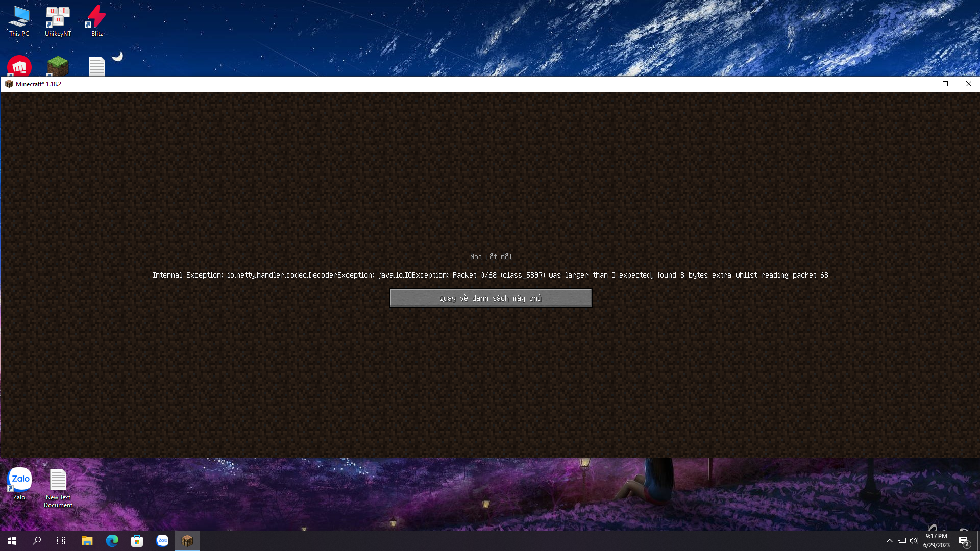Screen dimensions: 980x551
Task: Open File Explorer from taskbar
Action: coord(87,541)
